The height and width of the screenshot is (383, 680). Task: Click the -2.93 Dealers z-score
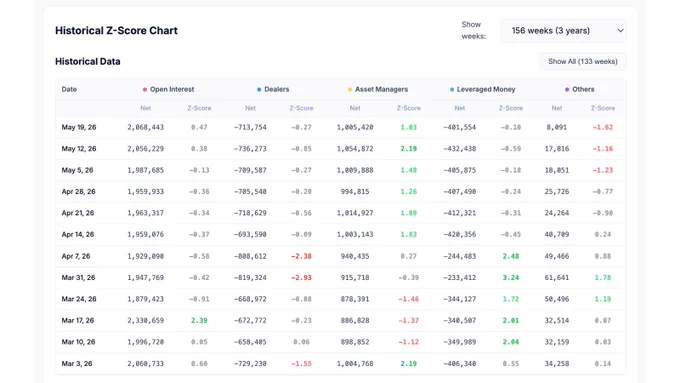click(x=301, y=278)
